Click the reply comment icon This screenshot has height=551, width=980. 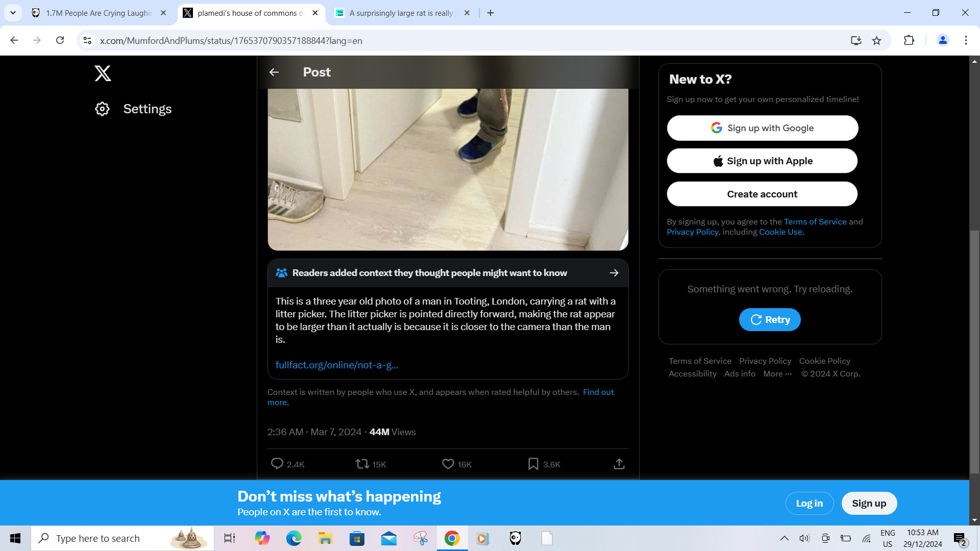(x=277, y=464)
